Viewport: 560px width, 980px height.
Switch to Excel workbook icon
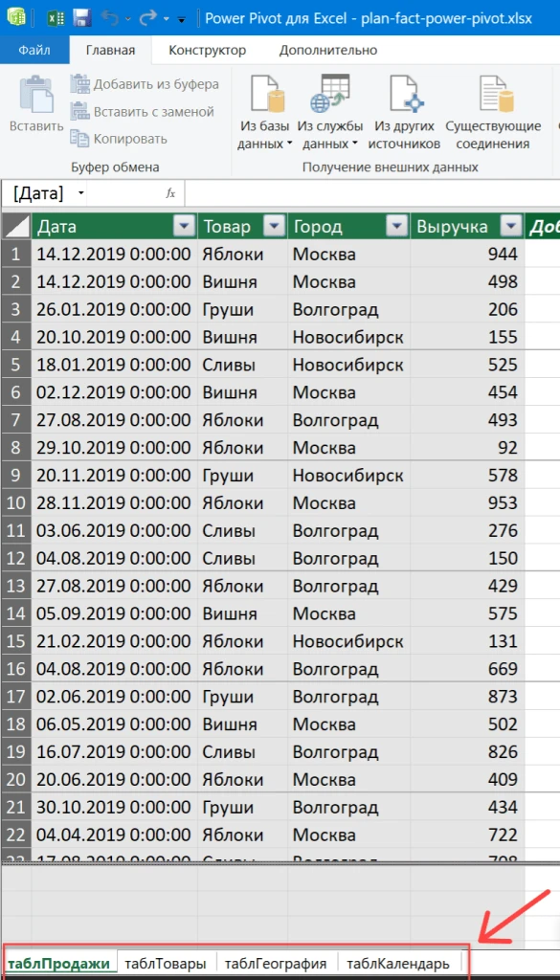point(55,18)
